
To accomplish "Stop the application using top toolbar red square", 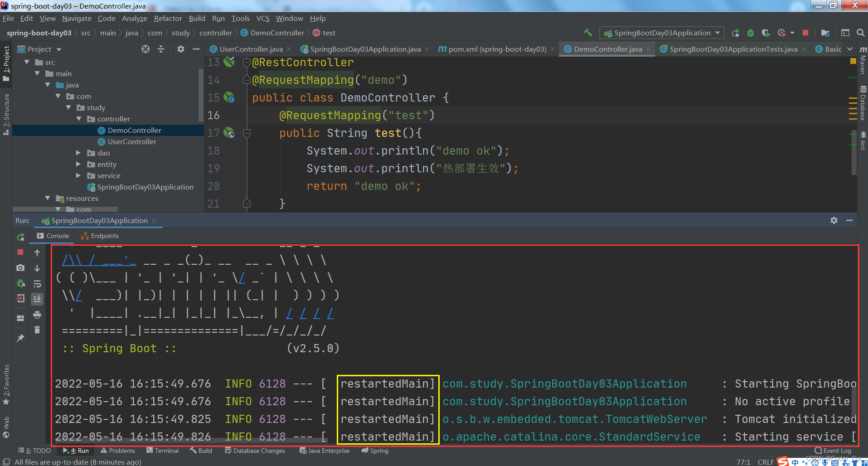I will 805,33.
